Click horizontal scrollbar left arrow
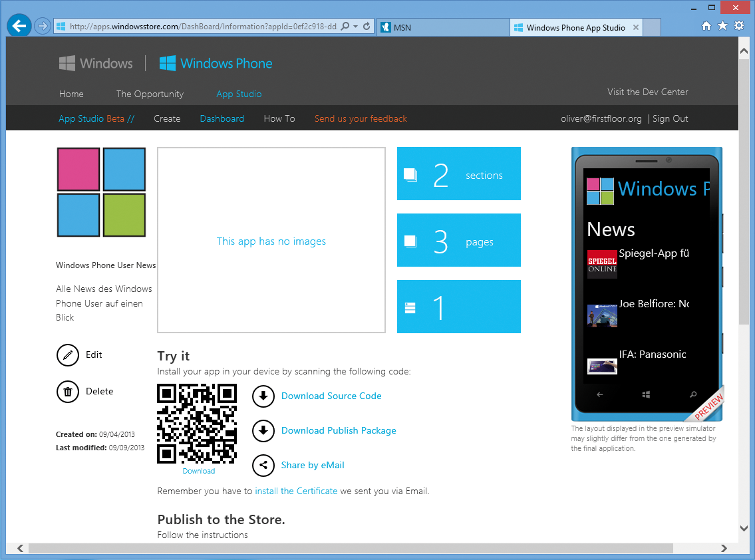 [20, 549]
